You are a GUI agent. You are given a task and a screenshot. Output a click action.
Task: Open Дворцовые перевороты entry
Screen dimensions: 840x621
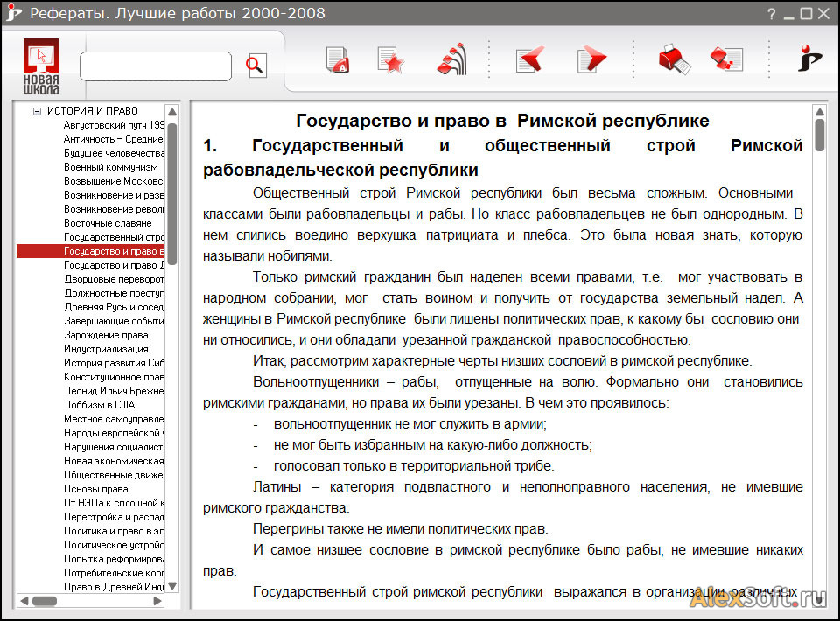click(114, 279)
